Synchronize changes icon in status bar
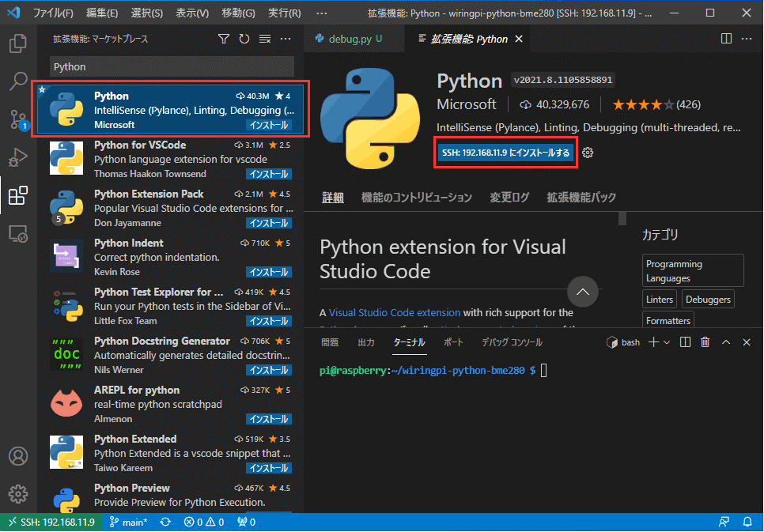 point(165,523)
